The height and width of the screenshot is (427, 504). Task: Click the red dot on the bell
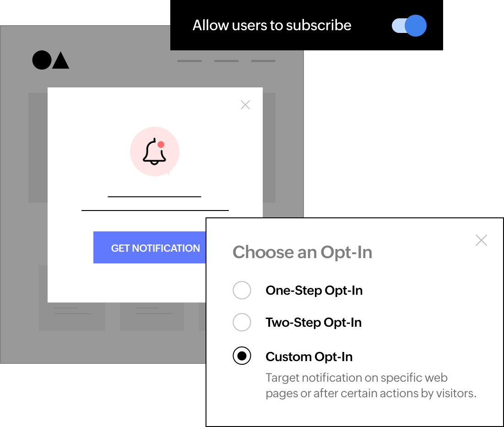[161, 144]
